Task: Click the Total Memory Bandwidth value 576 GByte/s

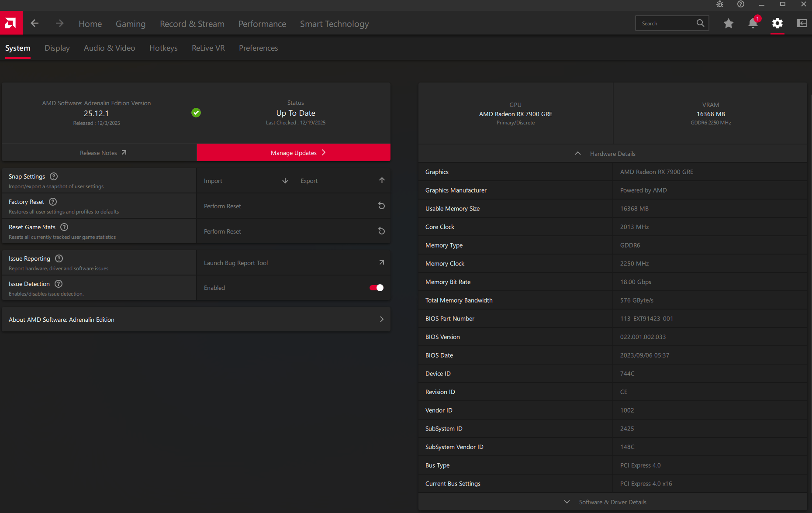Action: coord(637,300)
